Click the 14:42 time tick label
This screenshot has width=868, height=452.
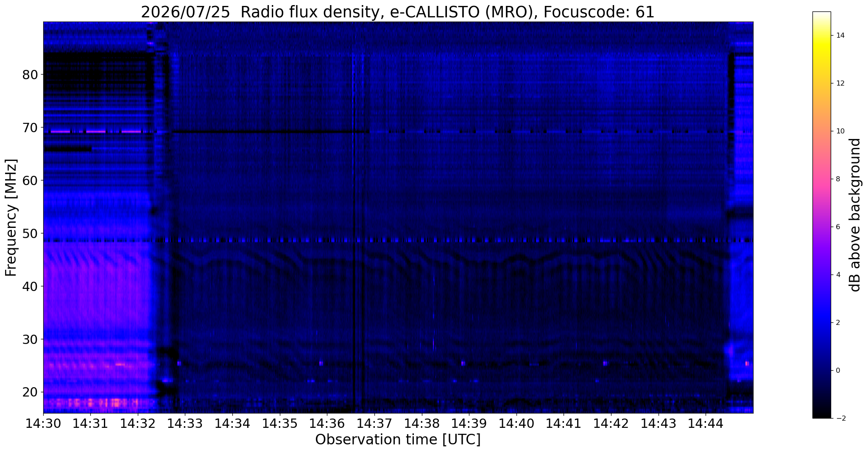[x=611, y=423]
